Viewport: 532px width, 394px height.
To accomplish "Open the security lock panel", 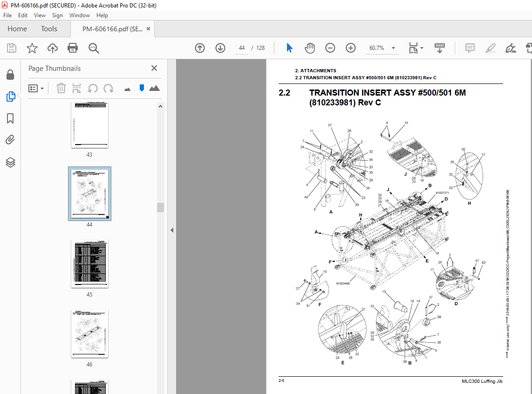I will [x=11, y=75].
